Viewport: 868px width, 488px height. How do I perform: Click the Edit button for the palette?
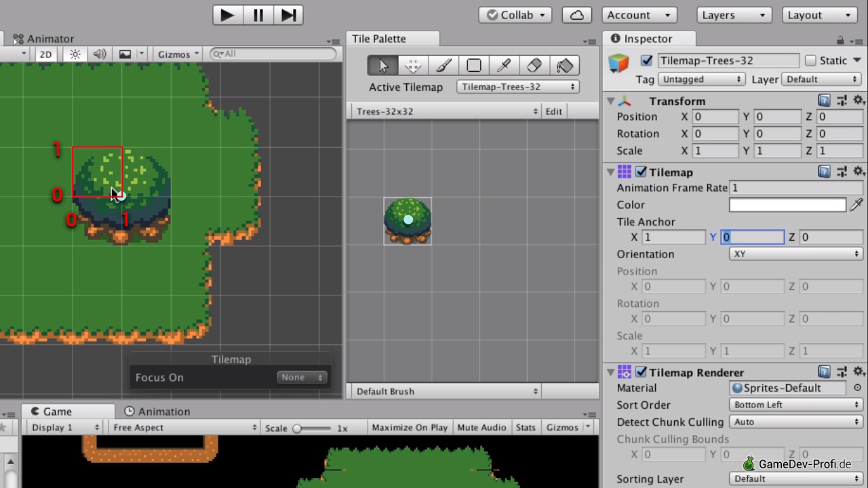[554, 111]
